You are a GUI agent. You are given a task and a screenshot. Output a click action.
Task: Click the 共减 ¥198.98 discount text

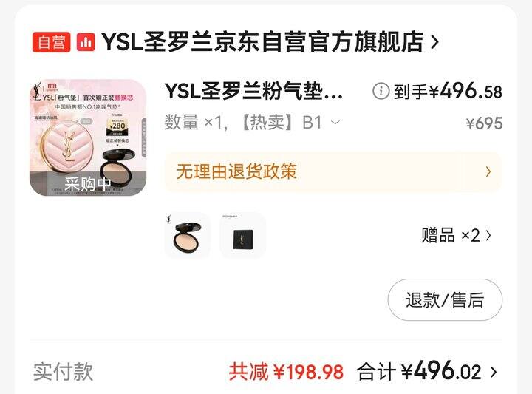pyautogui.click(x=286, y=372)
